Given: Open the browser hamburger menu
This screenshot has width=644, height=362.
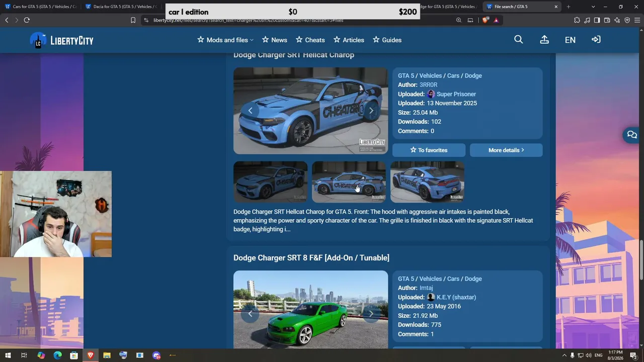Looking at the screenshot, I should [x=637, y=20].
